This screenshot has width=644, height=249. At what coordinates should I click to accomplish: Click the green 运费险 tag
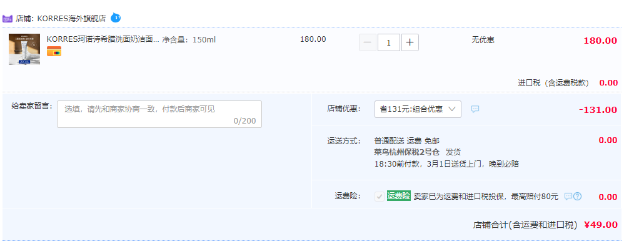(398, 196)
